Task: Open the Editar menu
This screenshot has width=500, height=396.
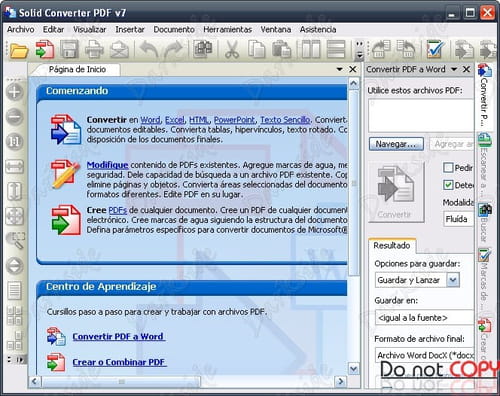Action: click(x=53, y=30)
